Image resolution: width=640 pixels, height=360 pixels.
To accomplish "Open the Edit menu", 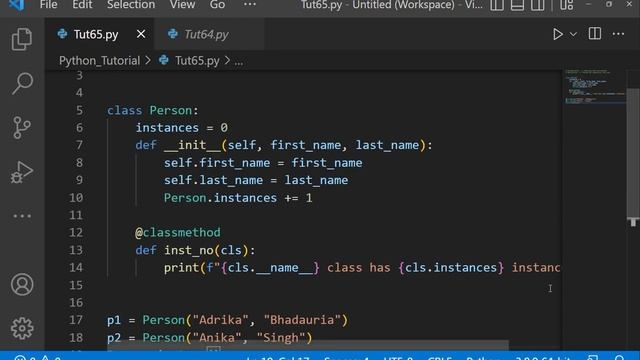I will (82, 5).
